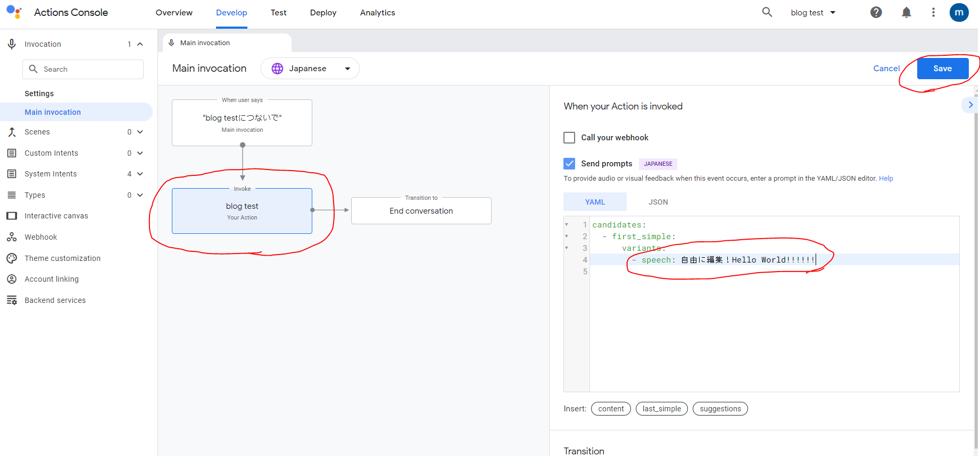Select the YAML editor tab
Screen dimensions: 980x456
[595, 202]
